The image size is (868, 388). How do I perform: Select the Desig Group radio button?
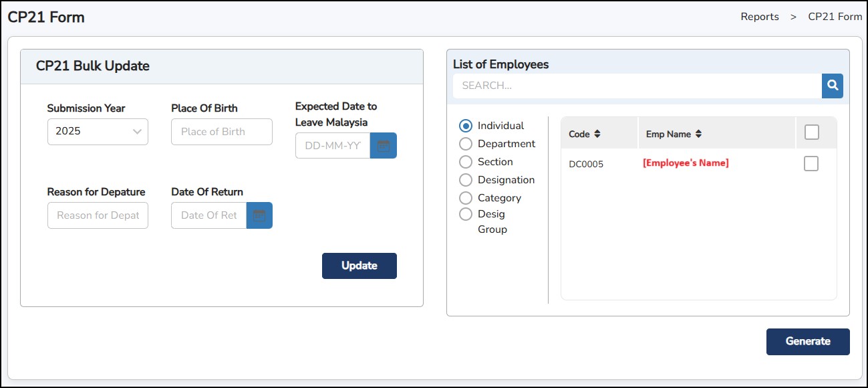pos(466,214)
